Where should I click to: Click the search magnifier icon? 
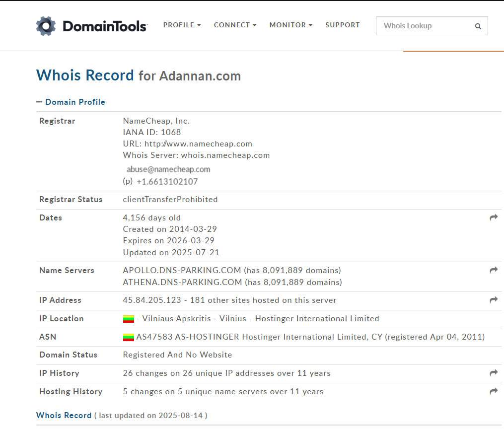pyautogui.click(x=478, y=26)
